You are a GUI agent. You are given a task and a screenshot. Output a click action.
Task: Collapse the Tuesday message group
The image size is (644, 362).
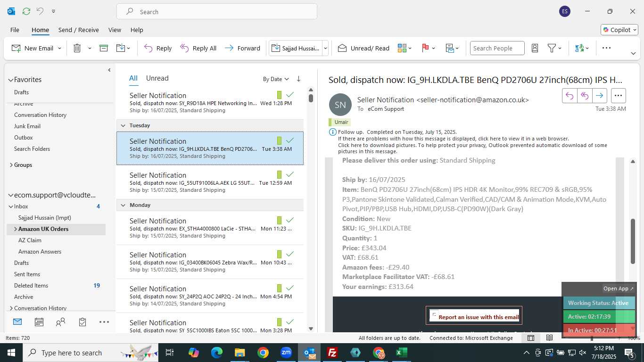pyautogui.click(x=123, y=125)
